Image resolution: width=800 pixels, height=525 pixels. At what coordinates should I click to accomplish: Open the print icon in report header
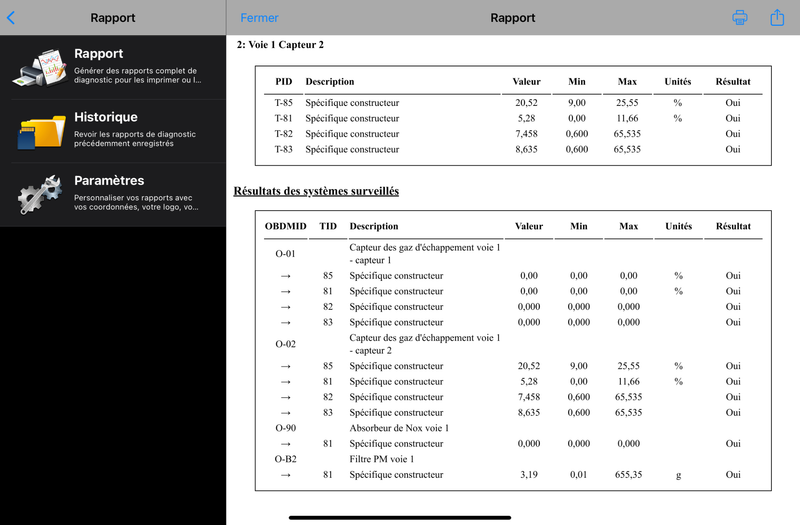click(740, 17)
